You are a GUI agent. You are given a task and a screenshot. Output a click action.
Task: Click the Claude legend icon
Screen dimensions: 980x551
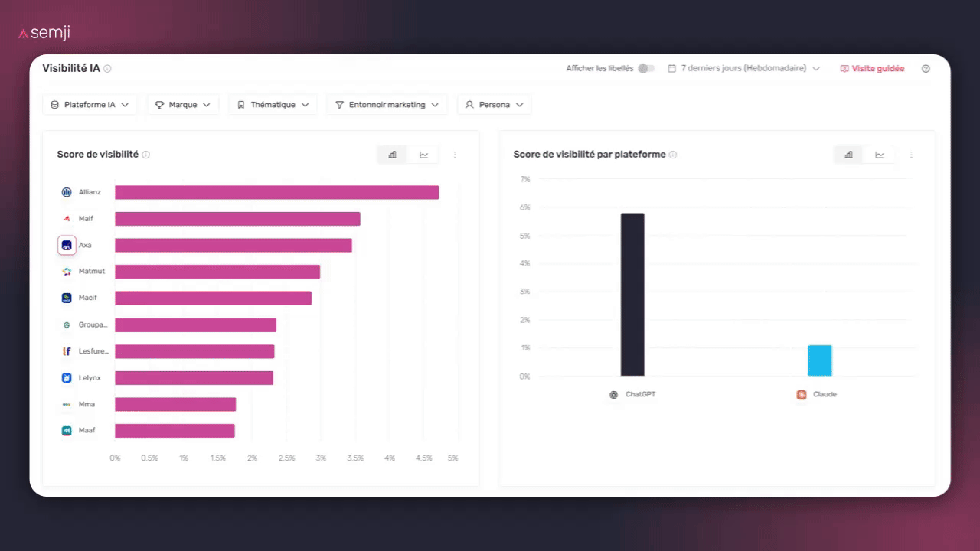802,395
